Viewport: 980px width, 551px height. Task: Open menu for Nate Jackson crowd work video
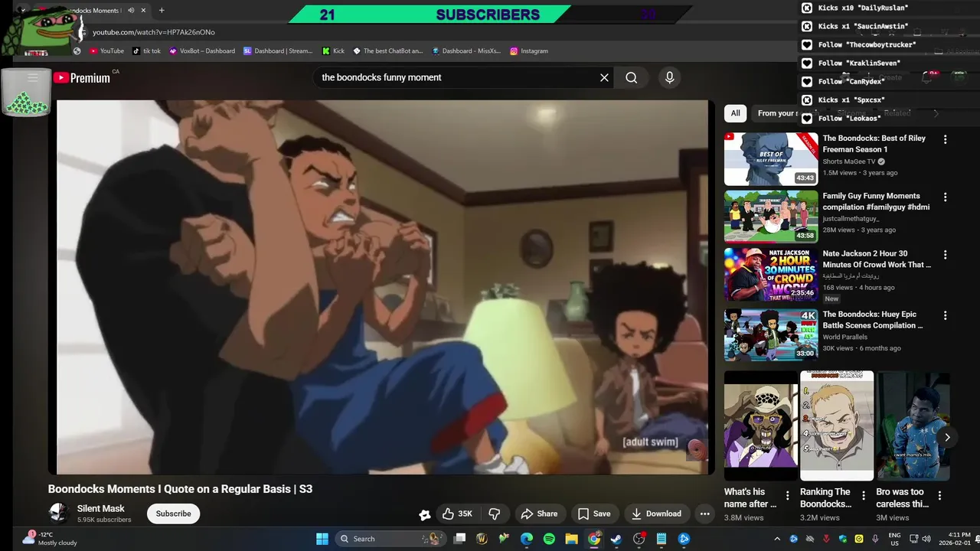tap(945, 255)
